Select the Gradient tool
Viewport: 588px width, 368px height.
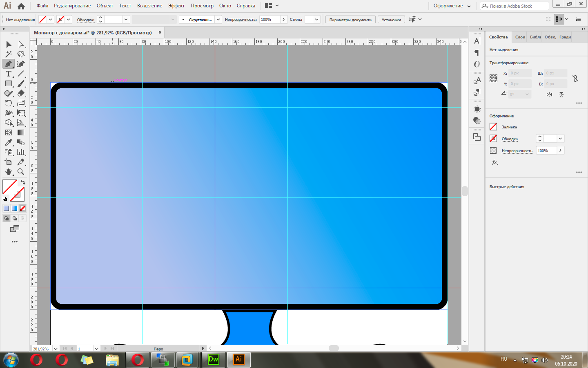[21, 132]
